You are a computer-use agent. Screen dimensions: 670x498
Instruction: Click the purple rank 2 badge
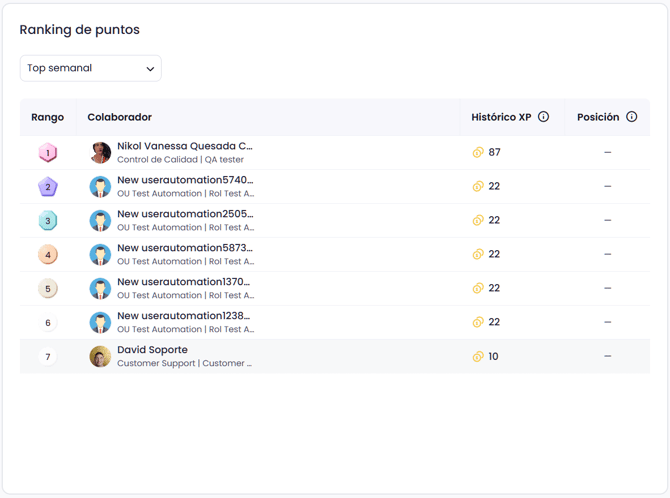tap(48, 187)
